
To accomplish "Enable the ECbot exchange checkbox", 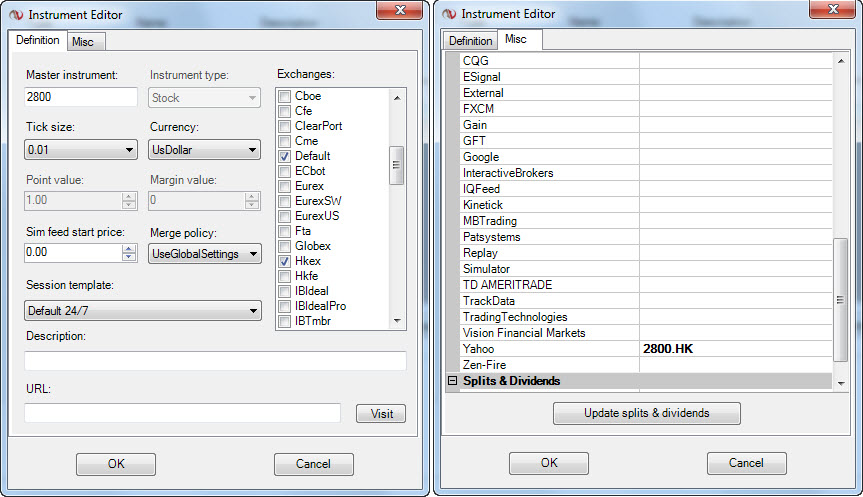I will pos(285,171).
